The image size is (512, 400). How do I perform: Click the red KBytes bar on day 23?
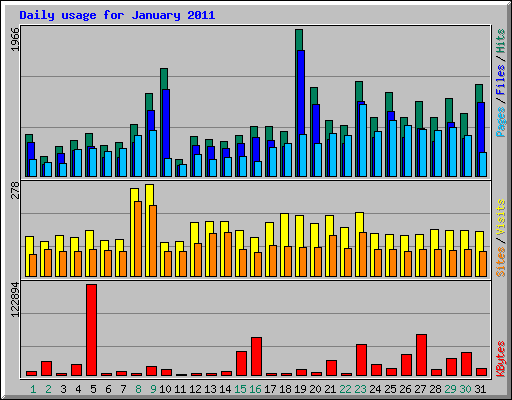click(x=362, y=360)
